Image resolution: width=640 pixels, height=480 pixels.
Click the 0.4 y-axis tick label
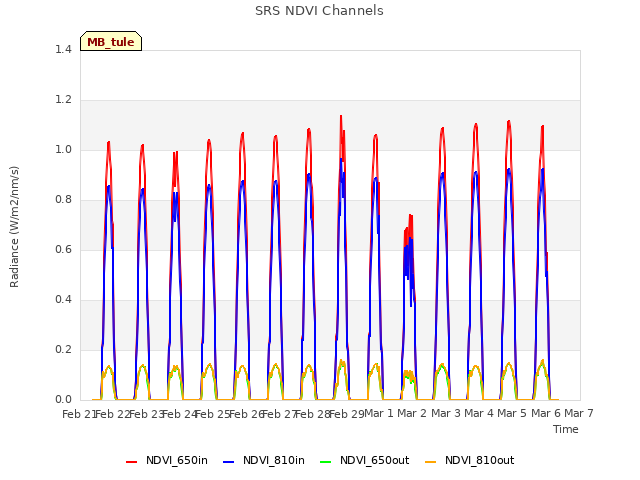coord(63,300)
